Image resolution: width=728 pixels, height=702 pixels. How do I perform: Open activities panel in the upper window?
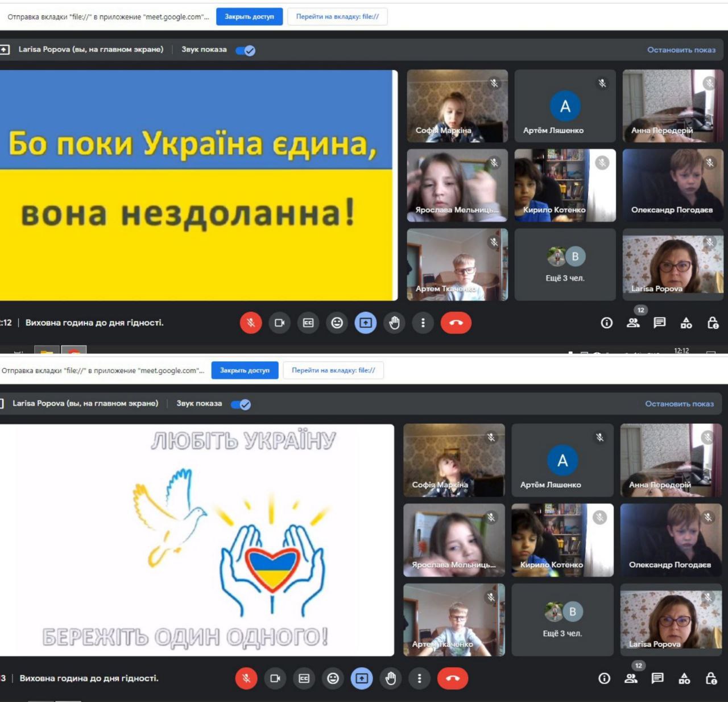pyautogui.click(x=686, y=323)
